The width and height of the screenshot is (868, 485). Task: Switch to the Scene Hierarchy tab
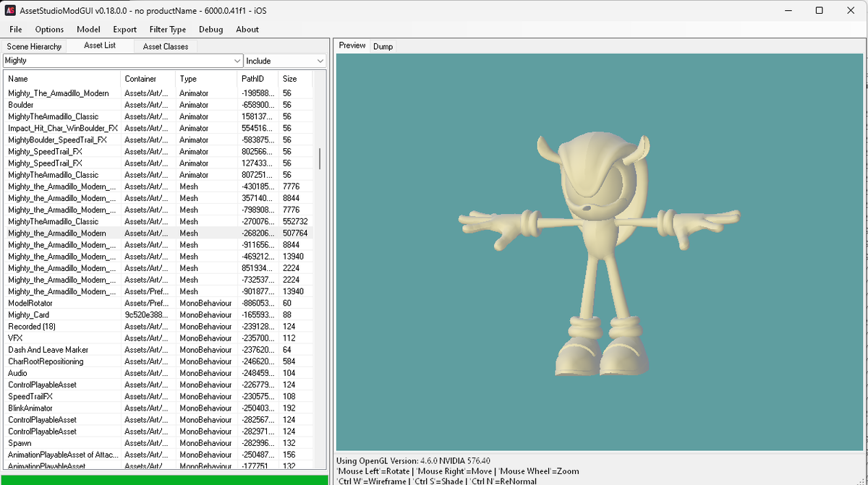(34, 46)
